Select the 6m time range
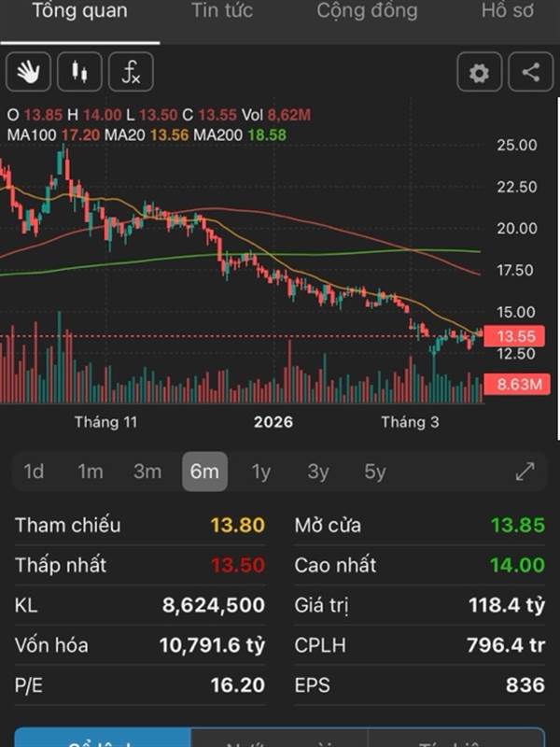Image resolution: width=560 pixels, height=747 pixels. pyautogui.click(x=204, y=472)
